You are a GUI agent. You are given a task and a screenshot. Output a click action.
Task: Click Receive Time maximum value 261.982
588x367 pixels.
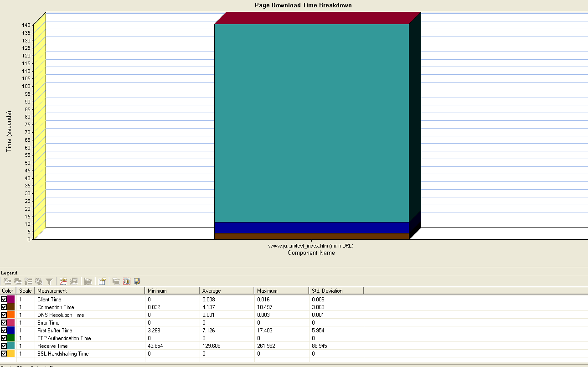pyautogui.click(x=265, y=346)
